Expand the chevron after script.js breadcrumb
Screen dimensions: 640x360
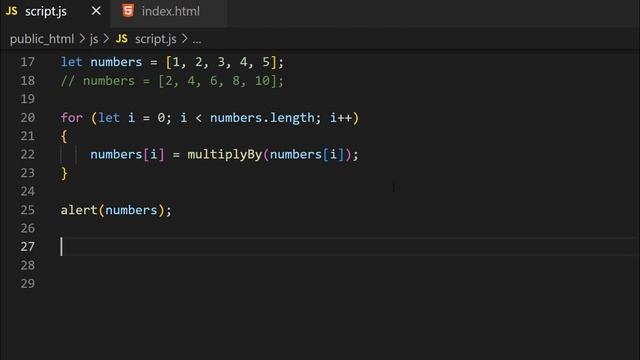click(184, 39)
